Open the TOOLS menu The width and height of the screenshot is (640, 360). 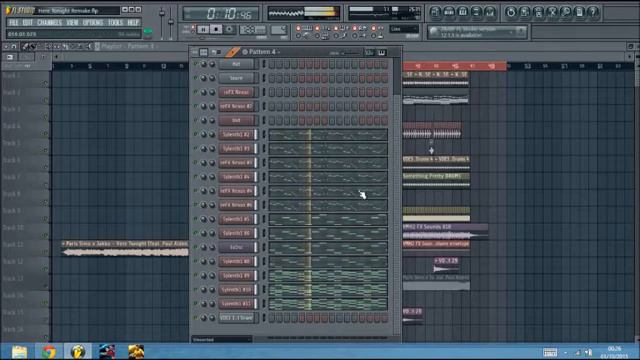pyautogui.click(x=116, y=22)
